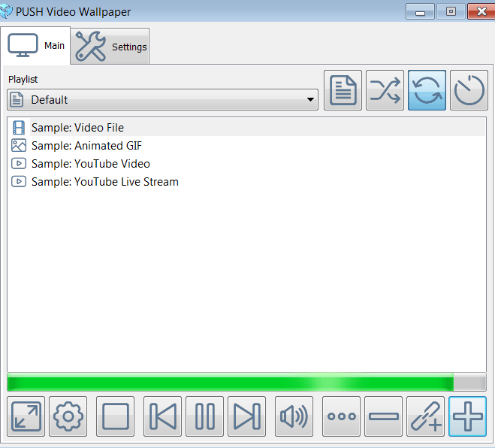
Task: Switch to the Main tab
Action: [x=35, y=46]
